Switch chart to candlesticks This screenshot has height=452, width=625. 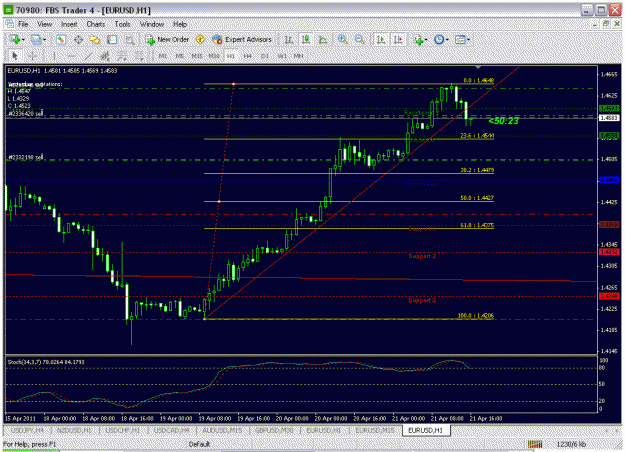click(x=306, y=39)
